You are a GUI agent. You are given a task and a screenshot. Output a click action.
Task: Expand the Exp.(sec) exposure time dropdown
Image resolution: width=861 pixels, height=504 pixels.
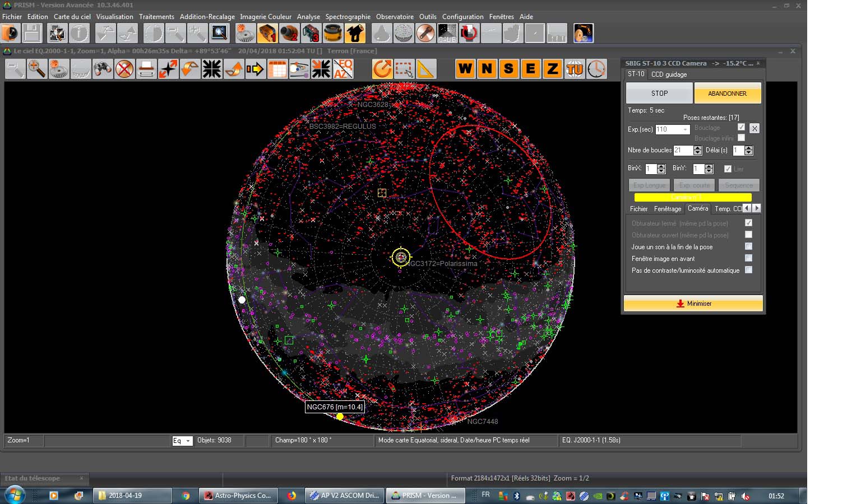[x=685, y=129]
